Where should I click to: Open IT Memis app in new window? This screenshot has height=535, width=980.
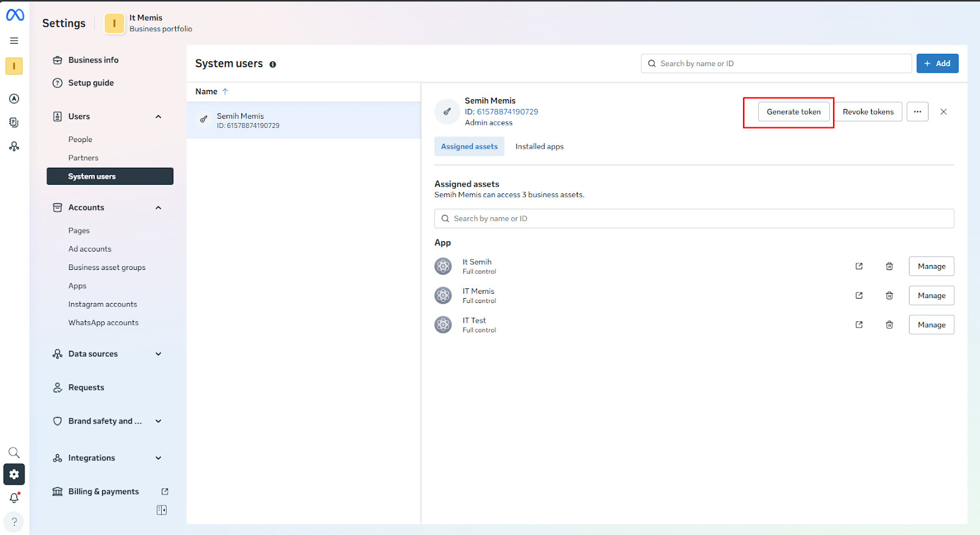pos(859,296)
